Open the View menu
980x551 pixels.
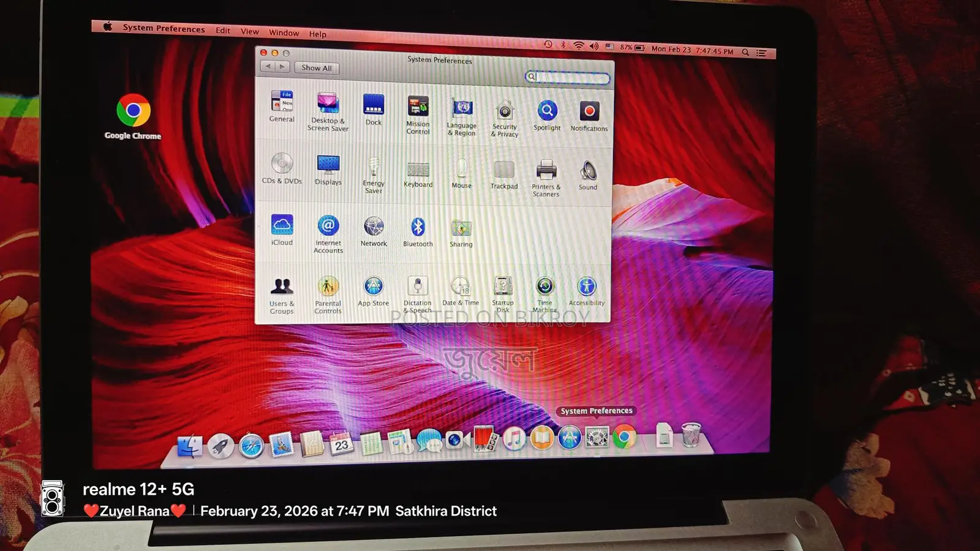[x=249, y=31]
